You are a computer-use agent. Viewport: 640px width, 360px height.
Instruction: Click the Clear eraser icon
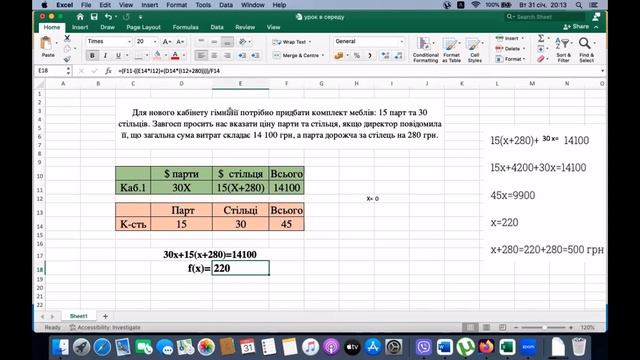pos(541,59)
